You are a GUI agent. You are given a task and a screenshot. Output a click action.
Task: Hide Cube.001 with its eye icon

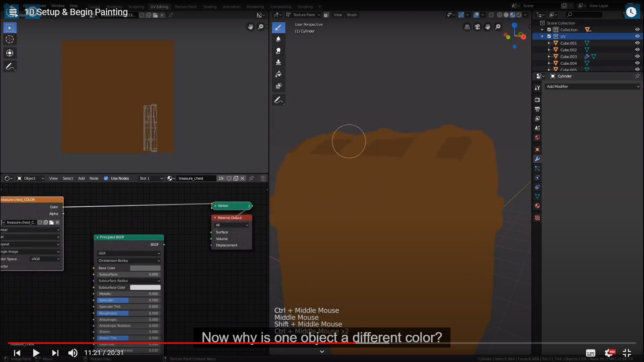click(x=637, y=43)
